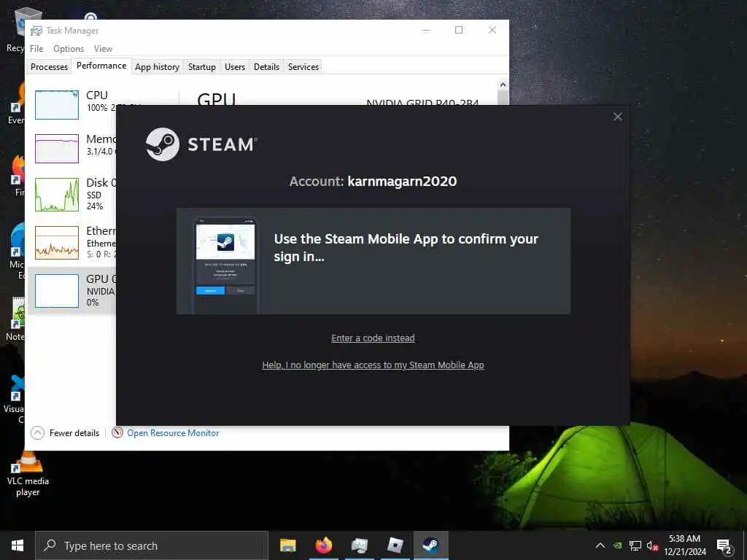Open App history tab in Task Manager
This screenshot has width=747, height=560.
[158, 66]
